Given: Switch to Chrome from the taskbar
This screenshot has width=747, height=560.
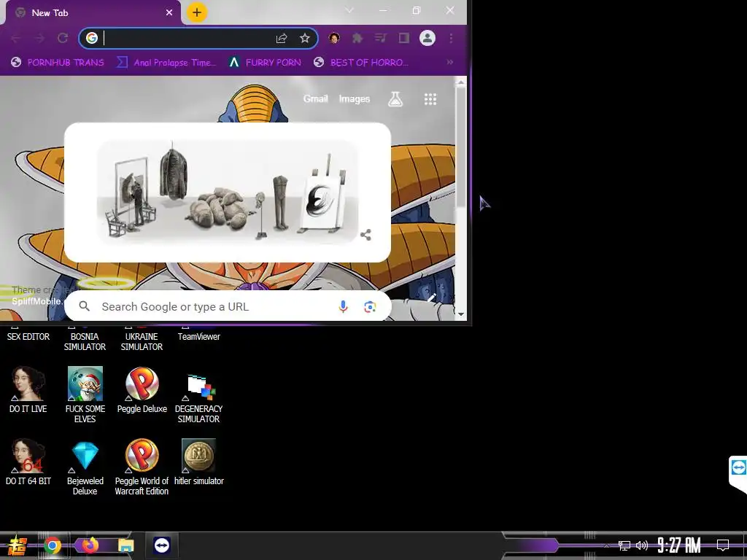Looking at the screenshot, I should click(53, 545).
